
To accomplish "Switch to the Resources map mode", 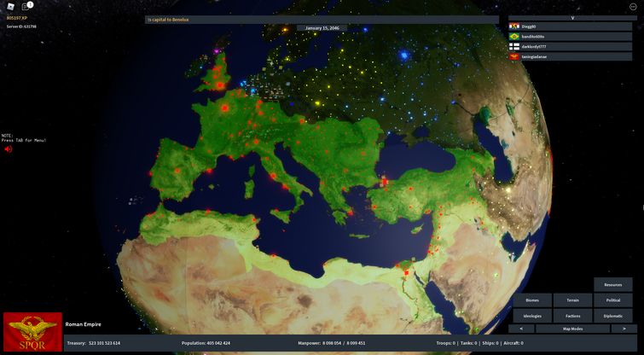I will pyautogui.click(x=612, y=285).
